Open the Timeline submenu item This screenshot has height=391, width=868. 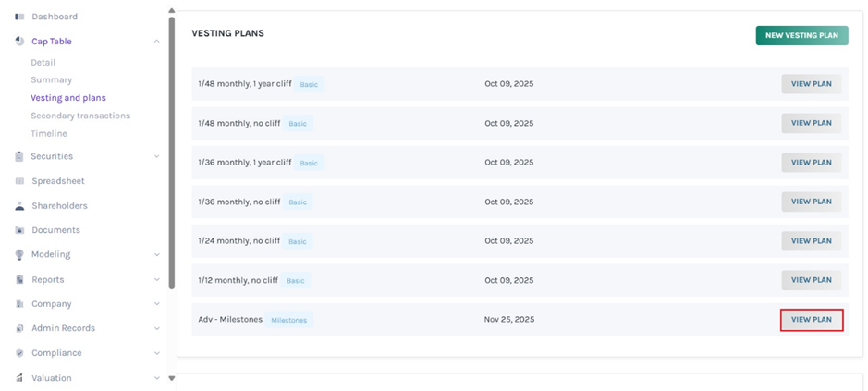pos(49,134)
